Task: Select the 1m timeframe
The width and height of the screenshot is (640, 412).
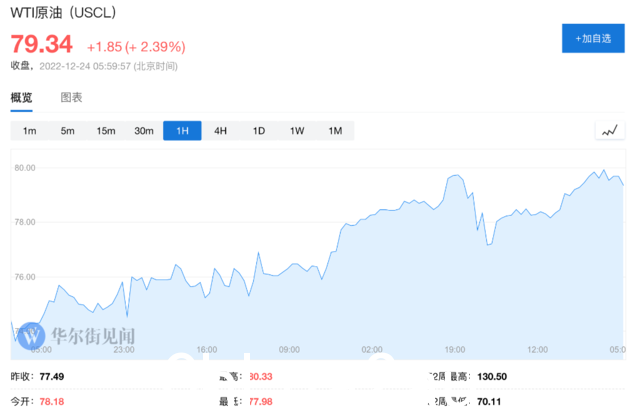Action: click(29, 131)
